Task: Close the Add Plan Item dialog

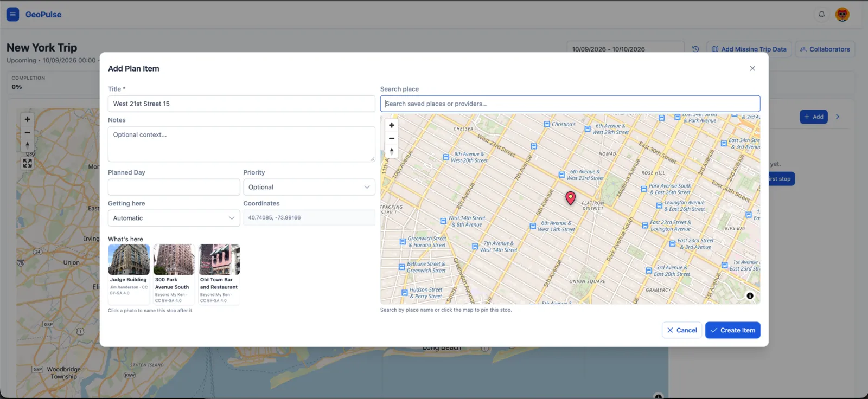Action: (x=752, y=68)
